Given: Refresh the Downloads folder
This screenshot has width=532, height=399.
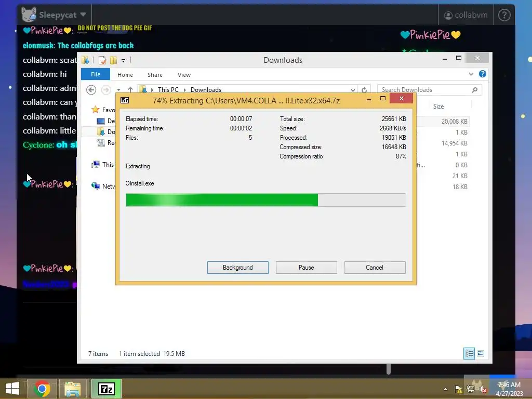Looking at the screenshot, I should [x=364, y=90].
